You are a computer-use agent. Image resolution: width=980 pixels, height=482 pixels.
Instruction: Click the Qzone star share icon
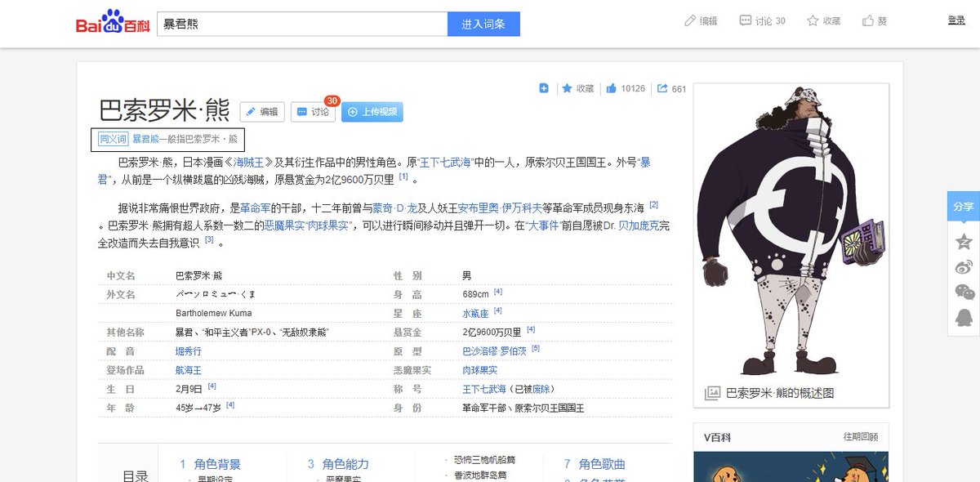tap(964, 241)
